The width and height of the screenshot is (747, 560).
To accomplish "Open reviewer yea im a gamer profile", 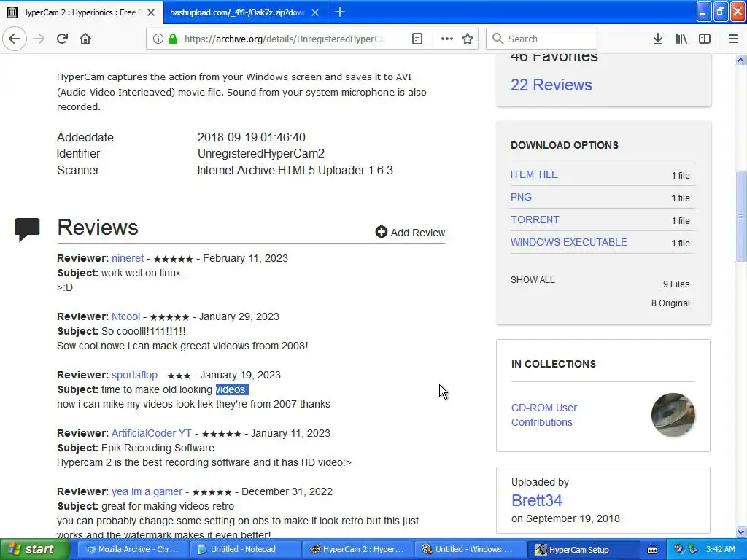I will 147,491.
